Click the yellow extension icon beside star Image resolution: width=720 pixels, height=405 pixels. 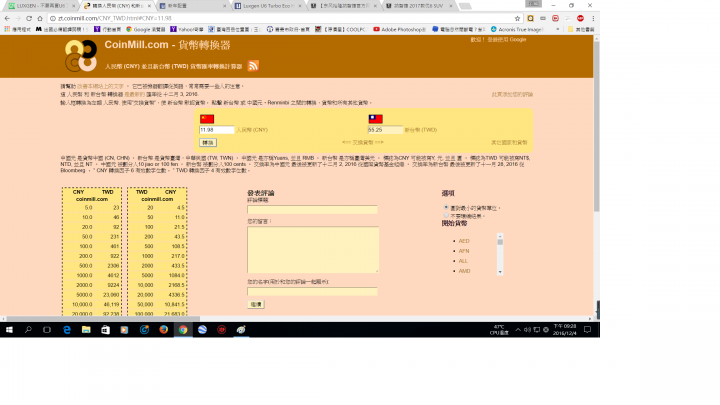(x=530, y=18)
